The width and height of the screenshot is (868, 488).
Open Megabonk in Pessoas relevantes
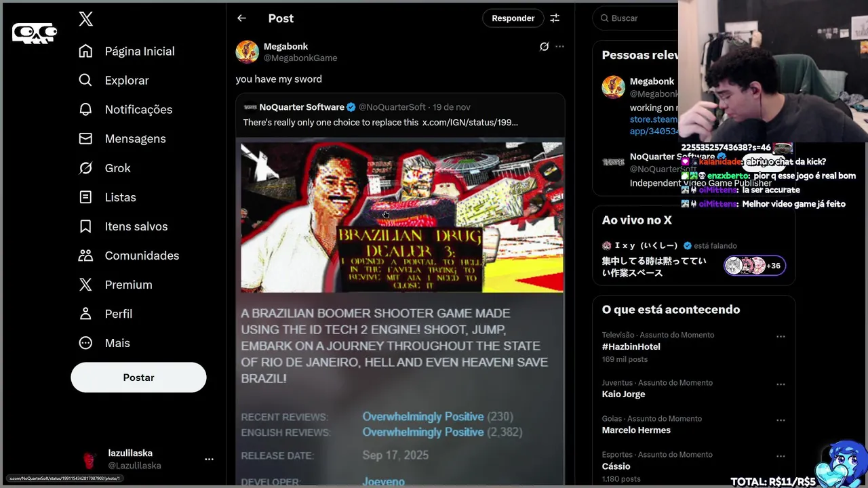point(652,81)
